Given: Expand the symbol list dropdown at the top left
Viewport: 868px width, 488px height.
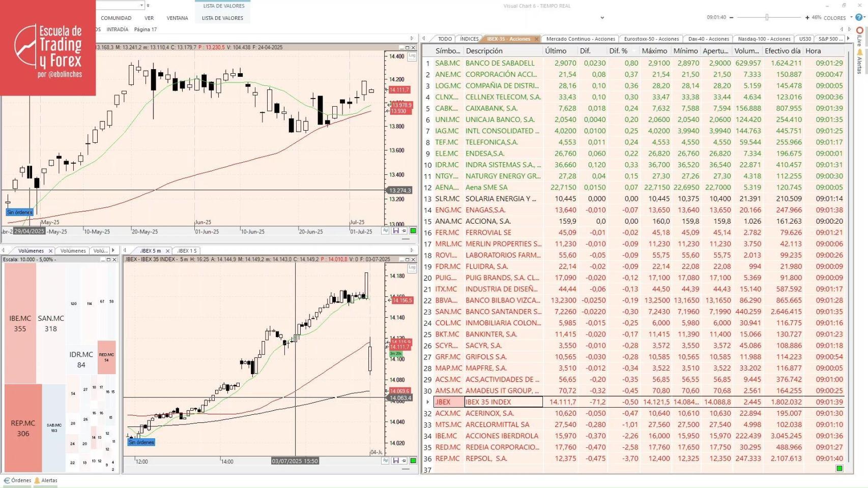Looking at the screenshot, I should click(142, 5).
